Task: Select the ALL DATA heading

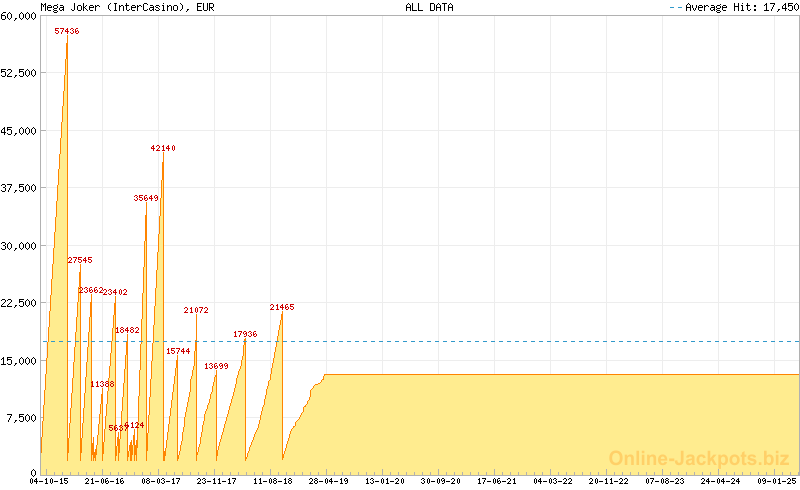Action: click(429, 7)
